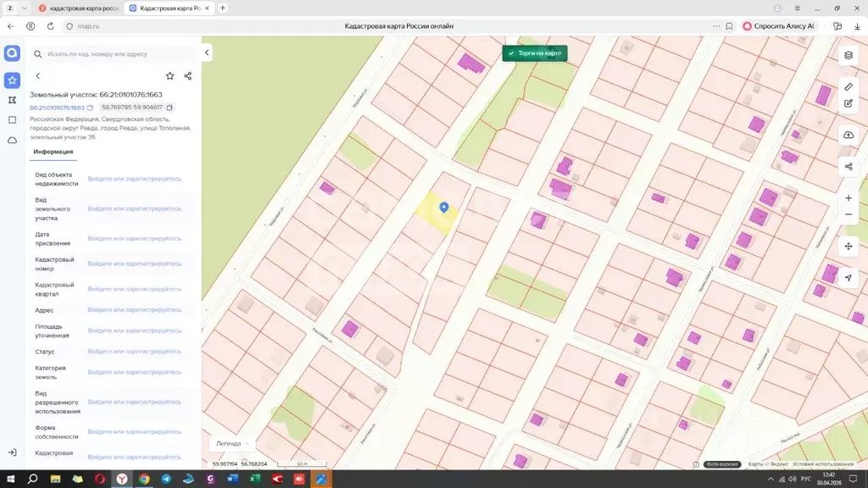The height and width of the screenshot is (488, 868).
Task: Click login link beside 'Категория земель'
Action: point(135,372)
